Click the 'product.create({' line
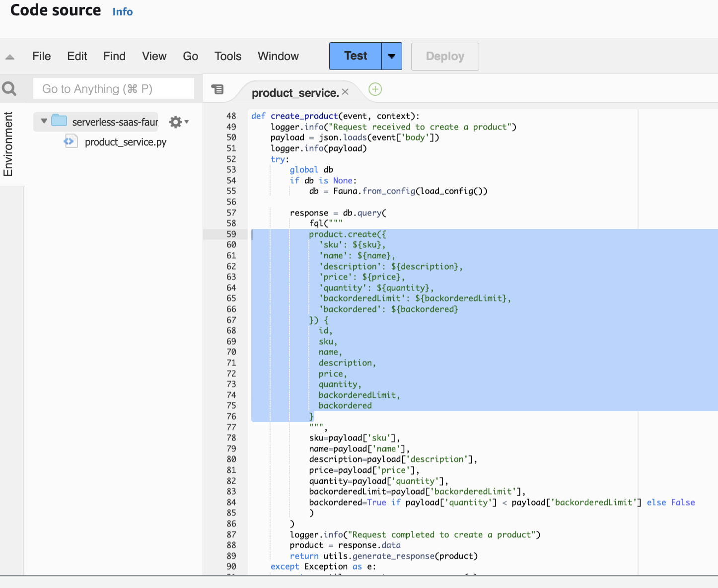Screen dimensions: 718x588 point(348,234)
